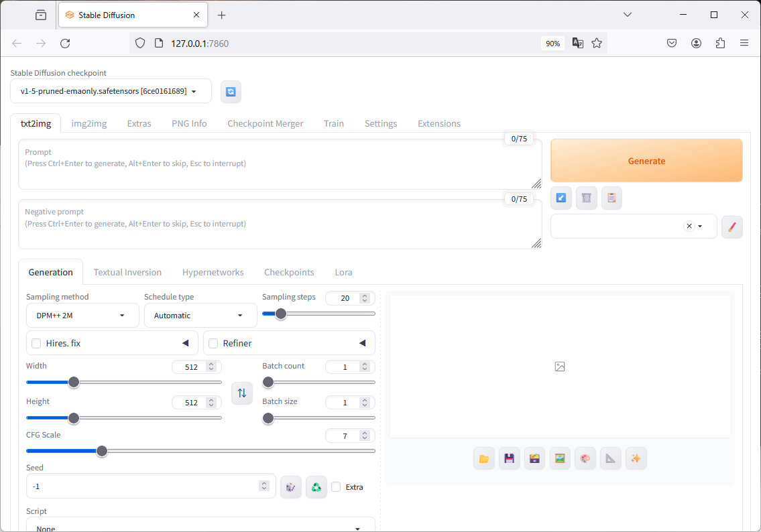Save the generated image

[x=509, y=458]
